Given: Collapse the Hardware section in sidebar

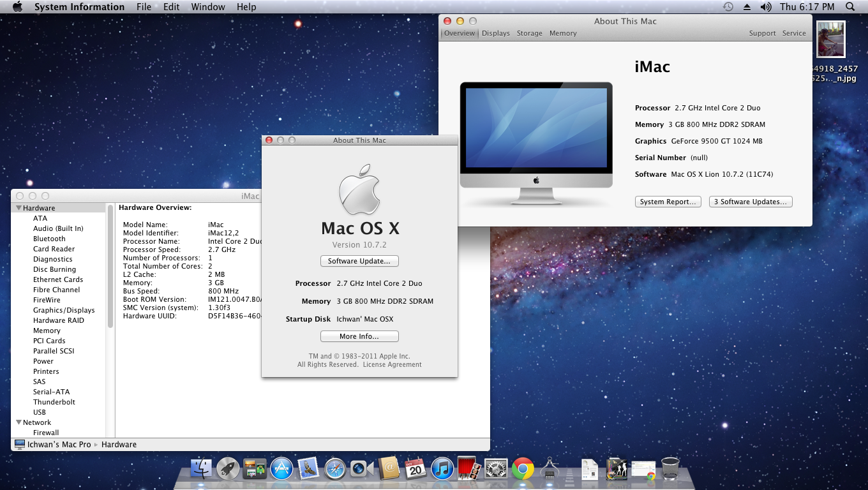Looking at the screenshot, I should (19, 208).
